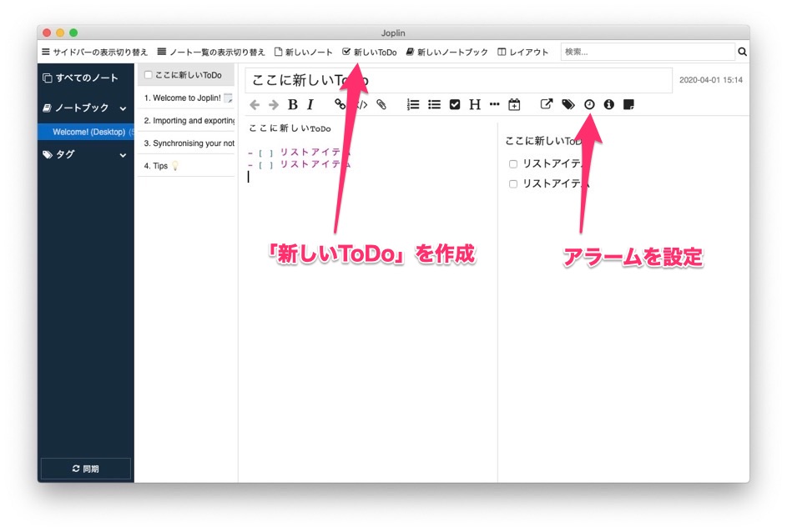Check the first リストアイテム checkbox
Viewport: 787px width, 532px height.
click(512, 163)
